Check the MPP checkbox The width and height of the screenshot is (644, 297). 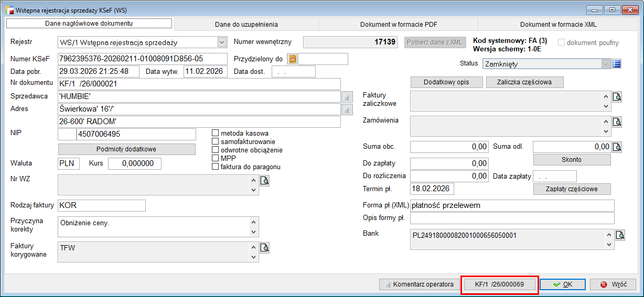(215, 158)
